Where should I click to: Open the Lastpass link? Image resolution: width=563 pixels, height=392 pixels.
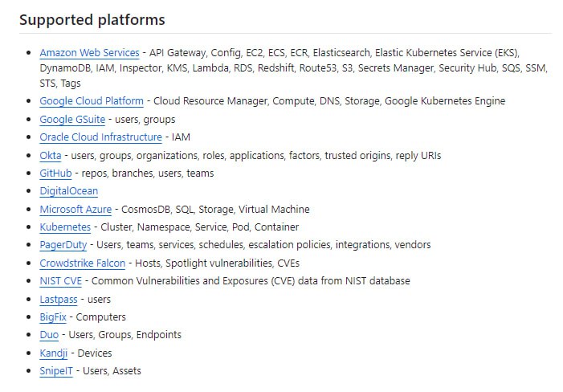59,299
